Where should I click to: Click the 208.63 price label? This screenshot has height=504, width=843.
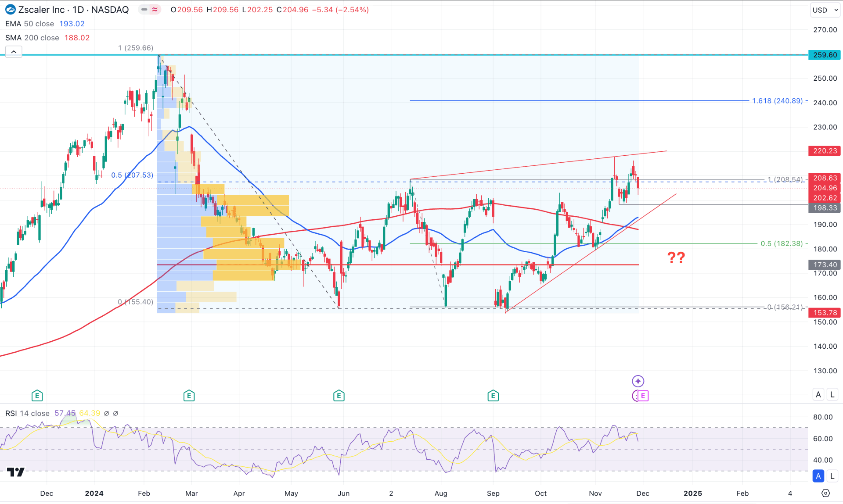point(825,178)
